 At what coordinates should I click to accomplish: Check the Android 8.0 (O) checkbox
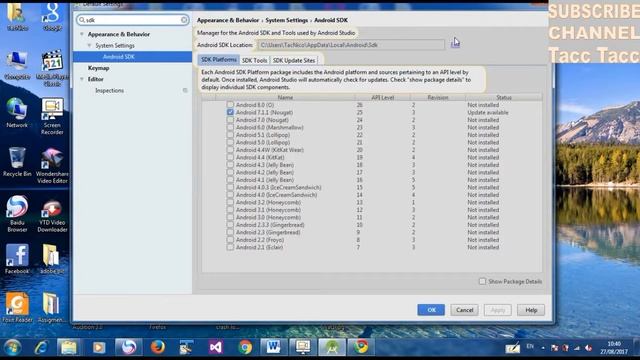[x=230, y=105]
